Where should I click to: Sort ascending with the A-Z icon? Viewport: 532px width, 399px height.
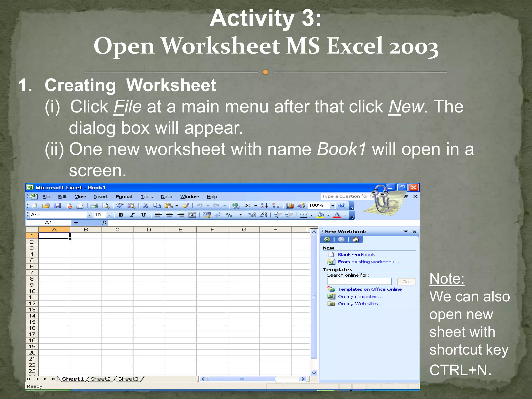(264, 206)
